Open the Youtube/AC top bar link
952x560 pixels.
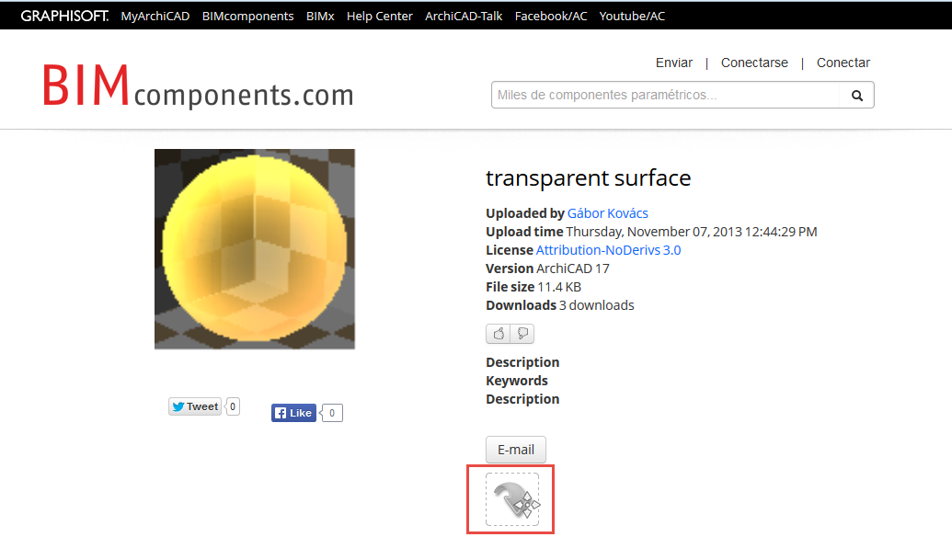(x=632, y=17)
